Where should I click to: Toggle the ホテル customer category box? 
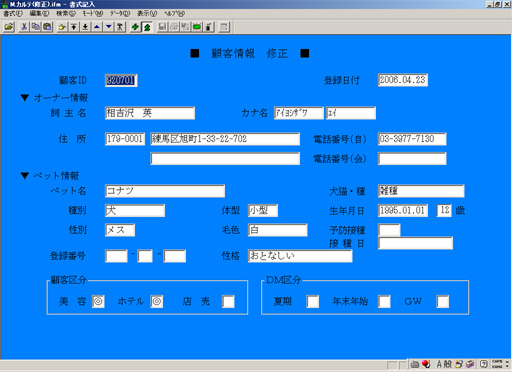click(157, 301)
